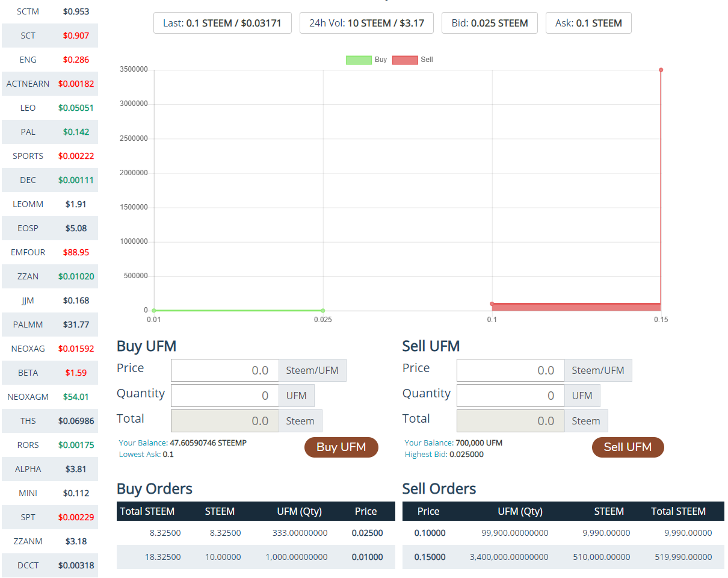Toggle the red Sell legend swatch
The image size is (728, 578).
point(405,60)
